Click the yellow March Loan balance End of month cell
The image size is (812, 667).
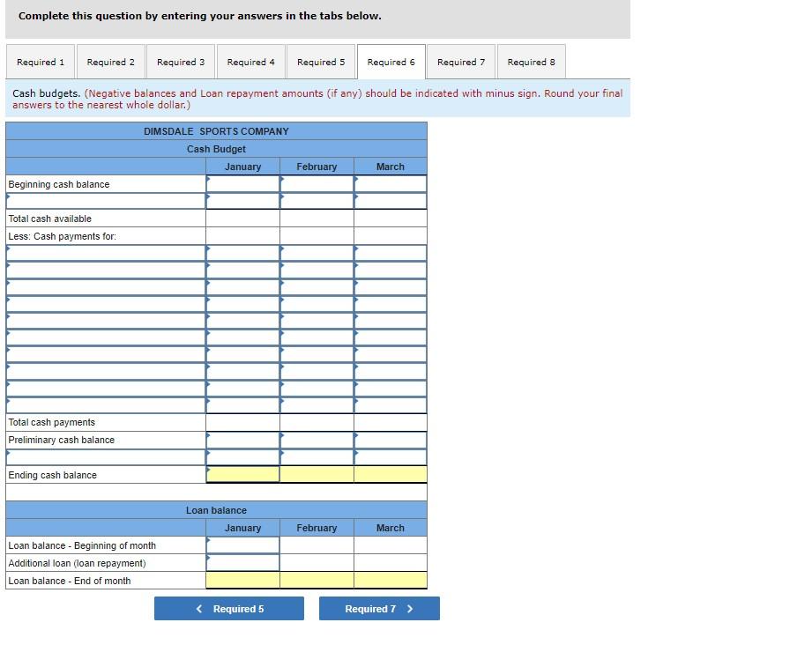(390, 580)
